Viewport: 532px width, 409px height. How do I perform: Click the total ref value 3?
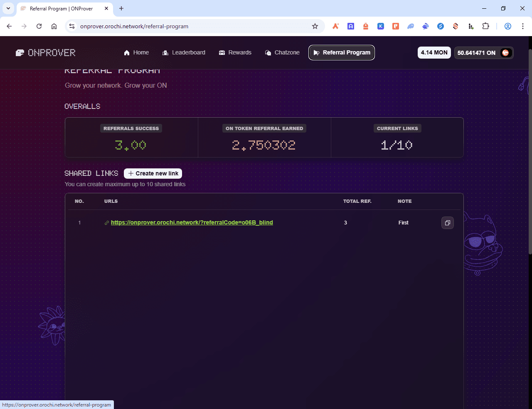[345, 223]
